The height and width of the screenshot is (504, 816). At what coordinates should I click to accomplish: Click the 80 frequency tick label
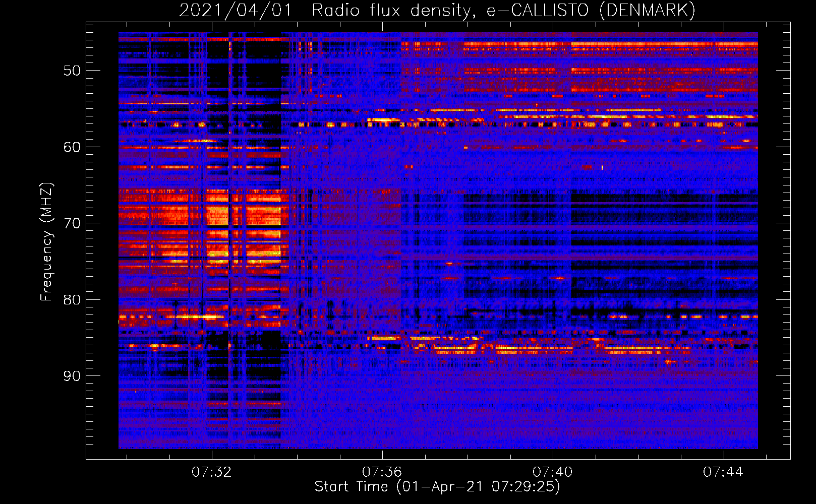[72, 300]
